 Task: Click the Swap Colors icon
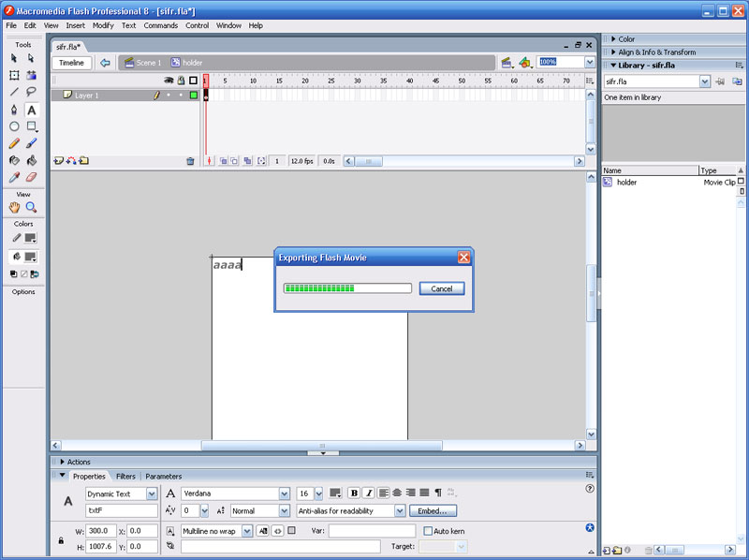35,274
